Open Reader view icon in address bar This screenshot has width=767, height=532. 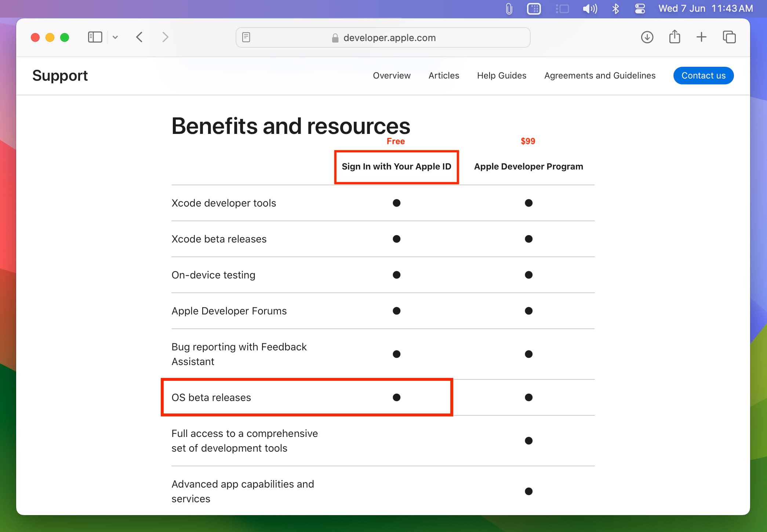[246, 37]
